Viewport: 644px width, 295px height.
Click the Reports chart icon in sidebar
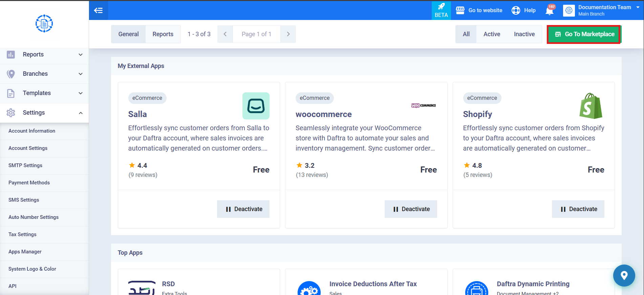pos(11,54)
